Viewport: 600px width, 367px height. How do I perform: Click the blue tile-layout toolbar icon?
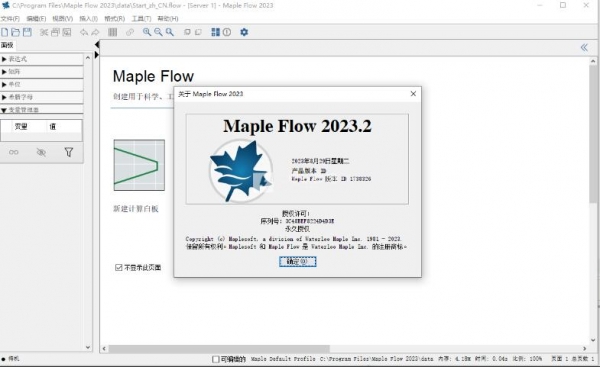pos(215,32)
